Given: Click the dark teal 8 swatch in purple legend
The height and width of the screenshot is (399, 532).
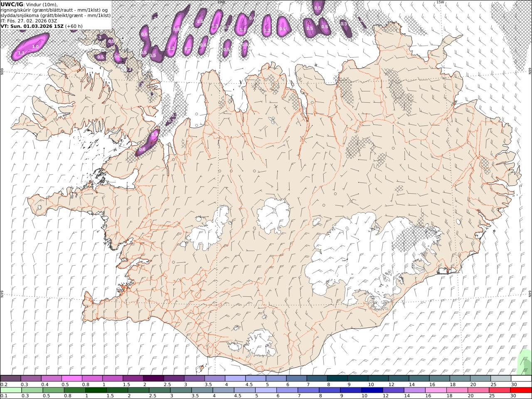Looking at the screenshot, I should click(x=337, y=379).
